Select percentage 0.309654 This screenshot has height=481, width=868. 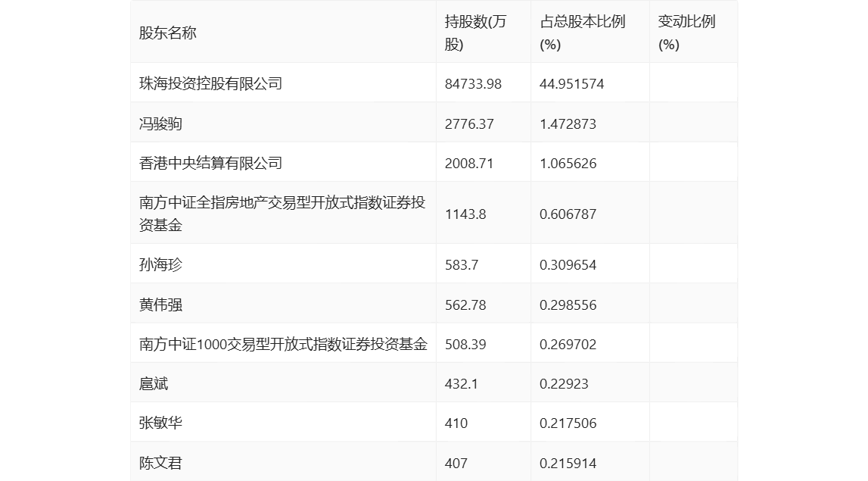point(568,265)
